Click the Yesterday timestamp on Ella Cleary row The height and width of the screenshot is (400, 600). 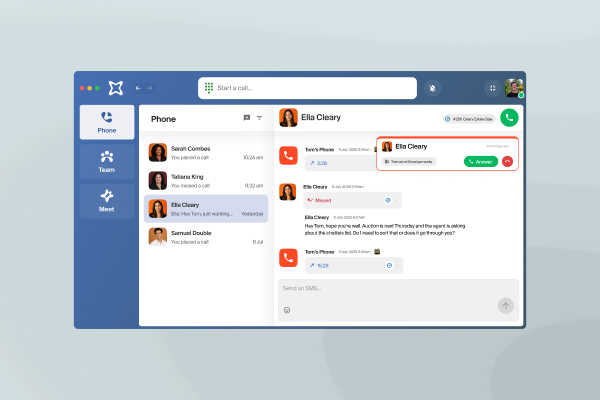coord(252,214)
